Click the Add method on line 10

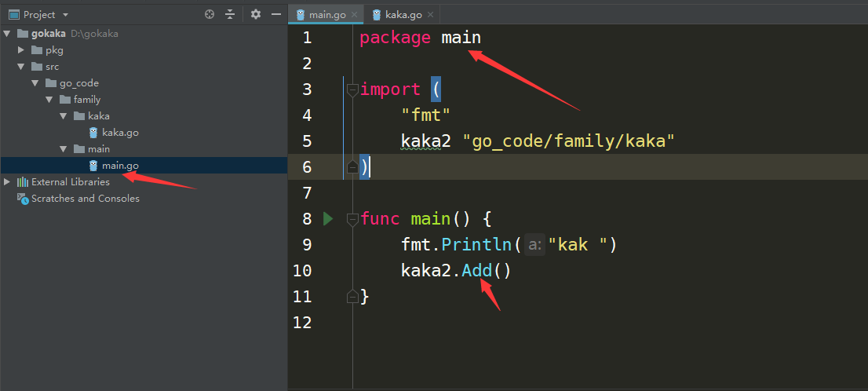pos(477,270)
